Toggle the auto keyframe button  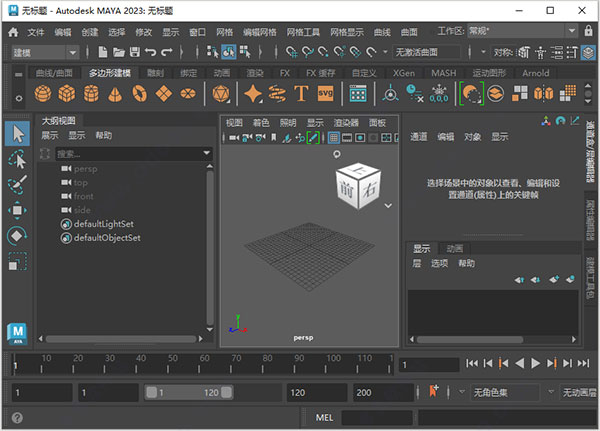coord(434,391)
